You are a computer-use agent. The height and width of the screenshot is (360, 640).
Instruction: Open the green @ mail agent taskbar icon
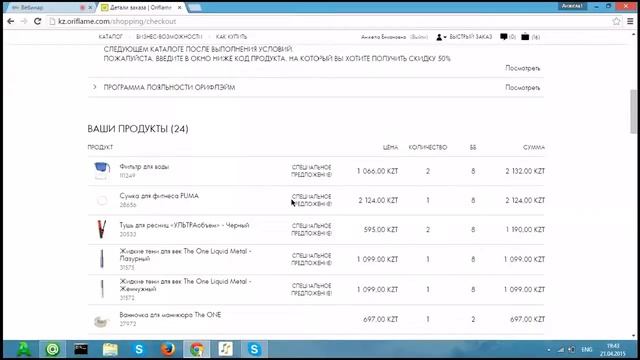(x=53, y=349)
